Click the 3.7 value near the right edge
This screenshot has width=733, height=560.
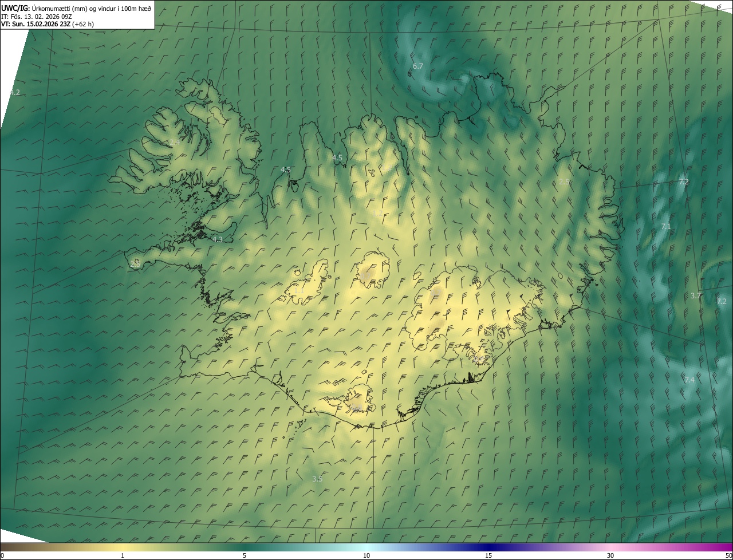click(x=695, y=295)
